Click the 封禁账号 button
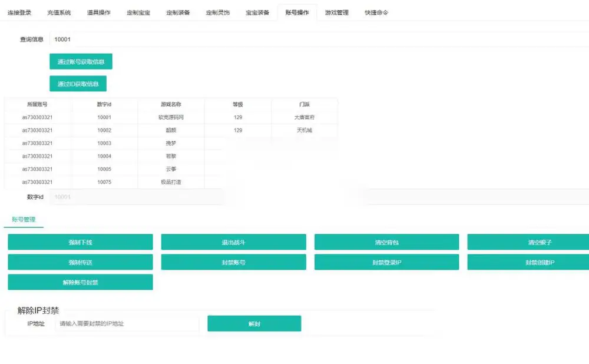This screenshot has height=364, width=589. [234, 262]
